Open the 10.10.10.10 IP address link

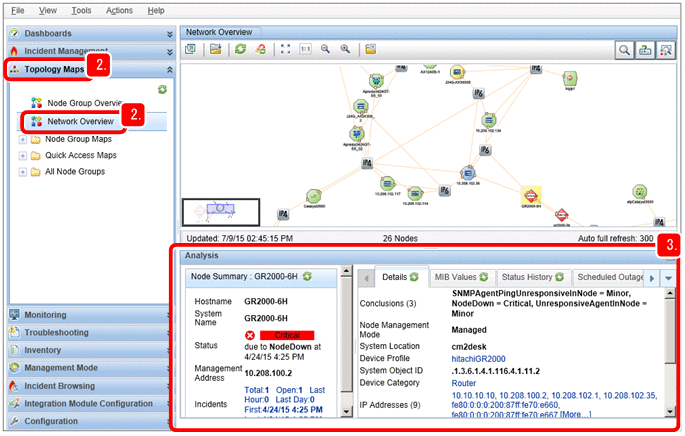pos(473,395)
